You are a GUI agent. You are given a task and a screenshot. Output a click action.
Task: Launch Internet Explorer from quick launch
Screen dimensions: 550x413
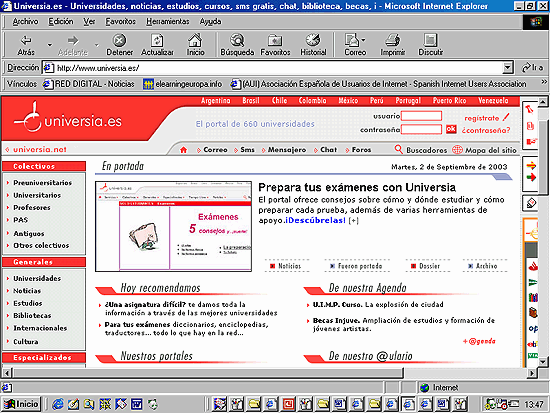point(57,405)
